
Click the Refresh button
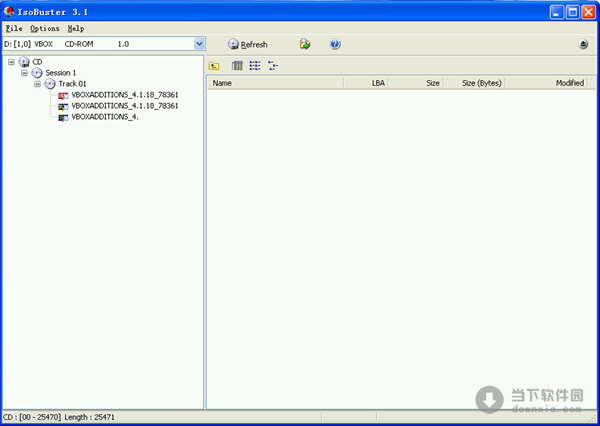pos(248,44)
